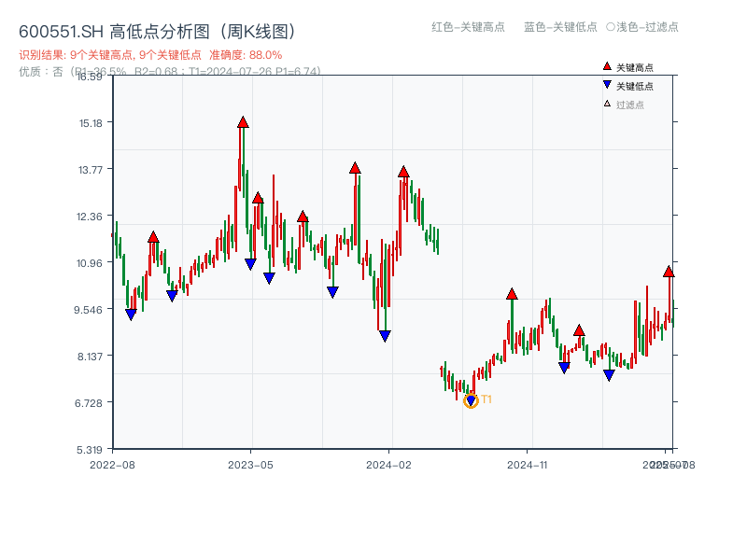
Task: Click the 2024-11 x-axis label
Action: [528, 462]
